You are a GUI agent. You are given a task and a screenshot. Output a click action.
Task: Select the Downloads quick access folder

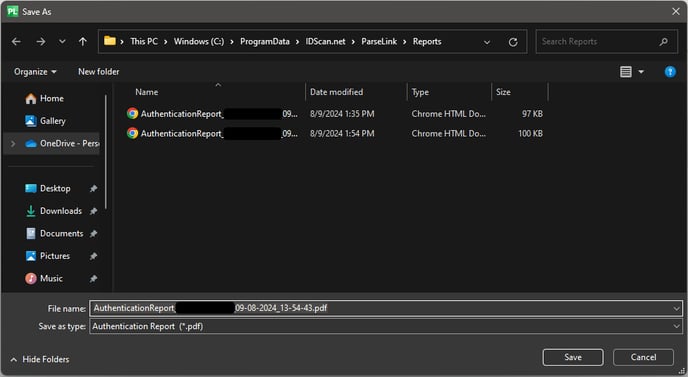point(61,211)
